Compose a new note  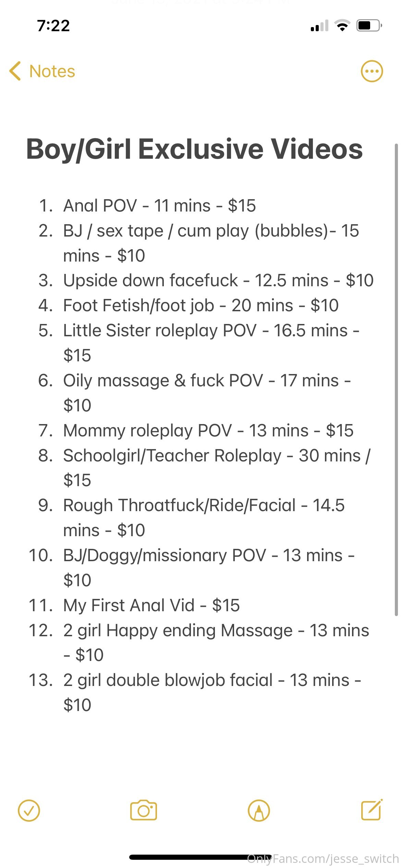point(372,810)
